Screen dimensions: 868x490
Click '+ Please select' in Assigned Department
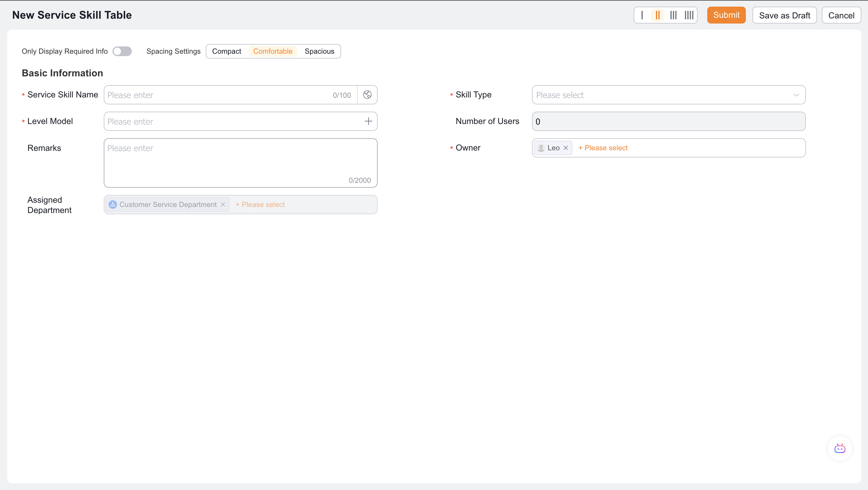(260, 205)
